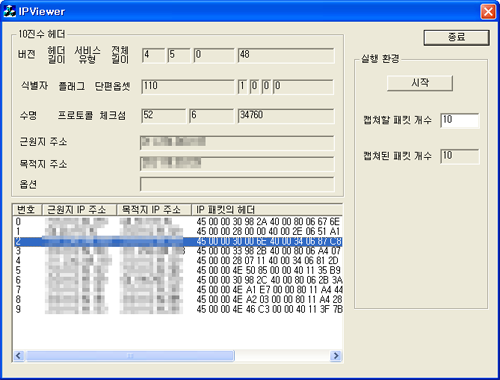Select packet row number 9 in list
Screen dimensions: 500x380
pyautogui.click(x=178, y=309)
